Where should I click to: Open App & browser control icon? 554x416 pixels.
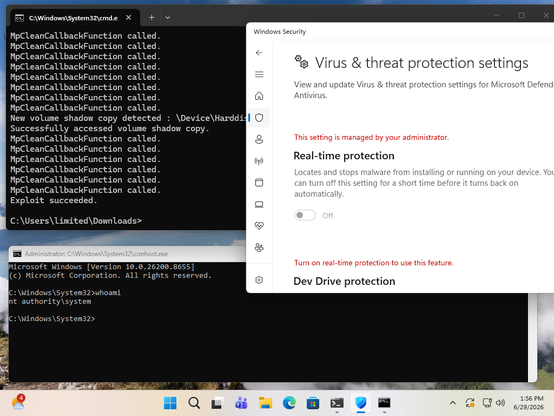259,182
